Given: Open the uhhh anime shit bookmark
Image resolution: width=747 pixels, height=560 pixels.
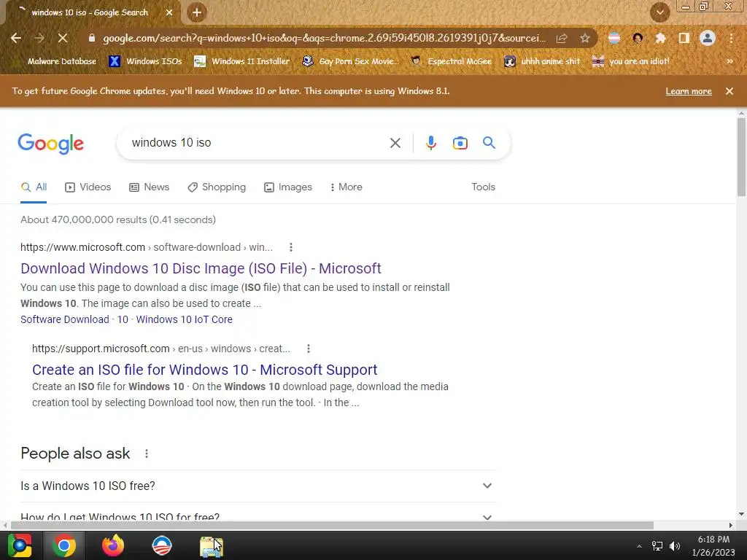Looking at the screenshot, I should [x=542, y=61].
